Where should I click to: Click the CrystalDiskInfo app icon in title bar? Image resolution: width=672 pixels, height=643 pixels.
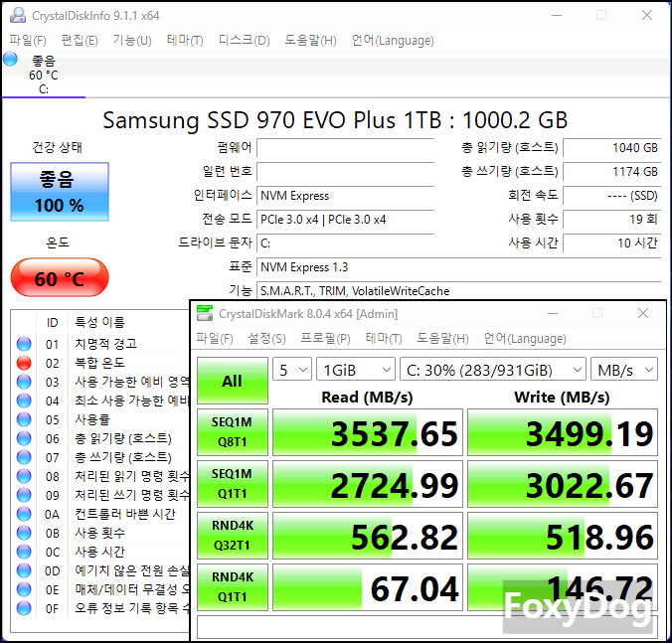point(18,16)
